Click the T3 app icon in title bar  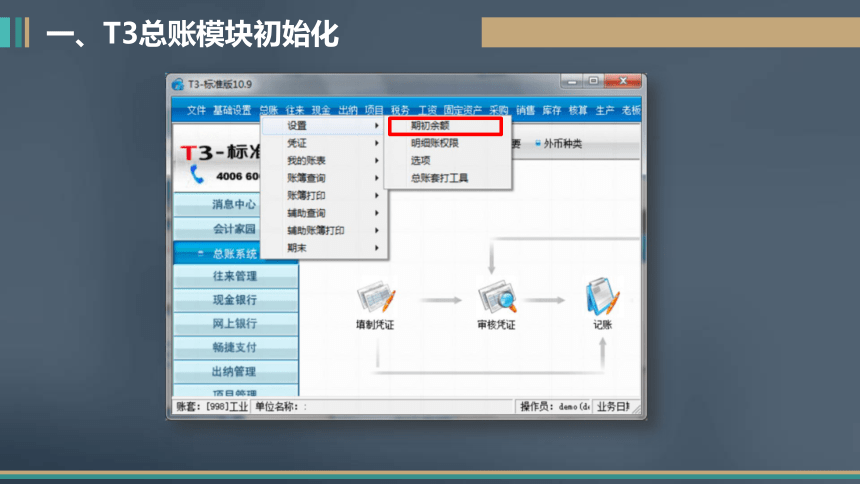coord(177,85)
